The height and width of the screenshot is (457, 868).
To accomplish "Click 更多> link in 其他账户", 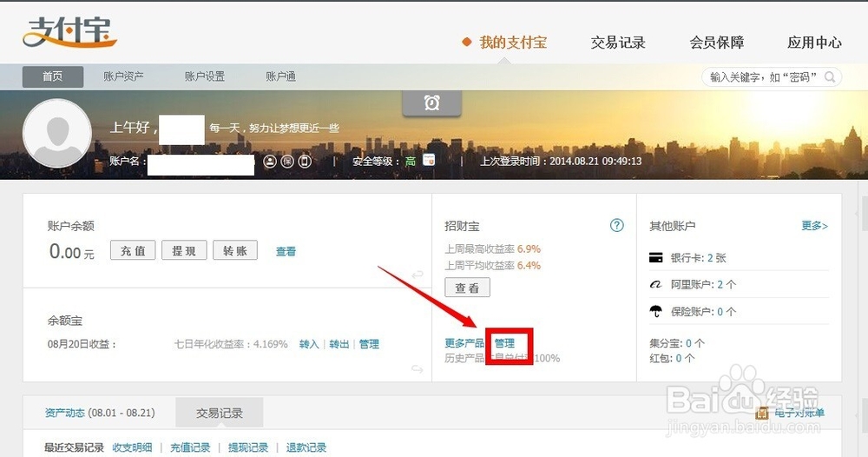I will tap(814, 225).
